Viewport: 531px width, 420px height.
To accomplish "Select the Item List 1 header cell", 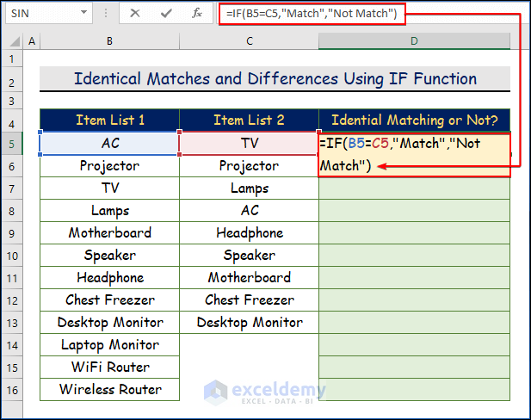I will 109,120.
